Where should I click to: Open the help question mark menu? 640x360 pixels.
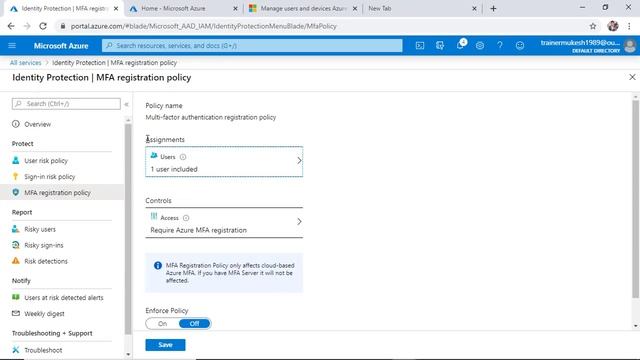tap(500, 46)
